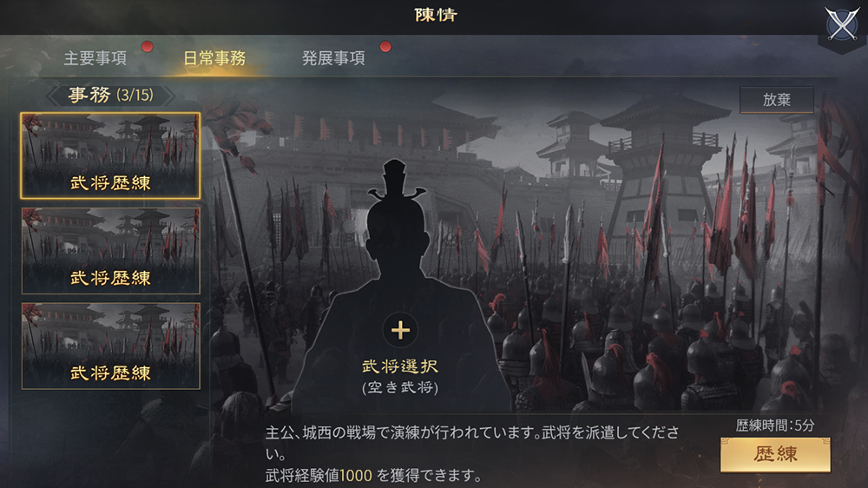The image size is (868, 488).
Task: Click the 武将選択 (空き武将) label
Action: tap(400, 376)
